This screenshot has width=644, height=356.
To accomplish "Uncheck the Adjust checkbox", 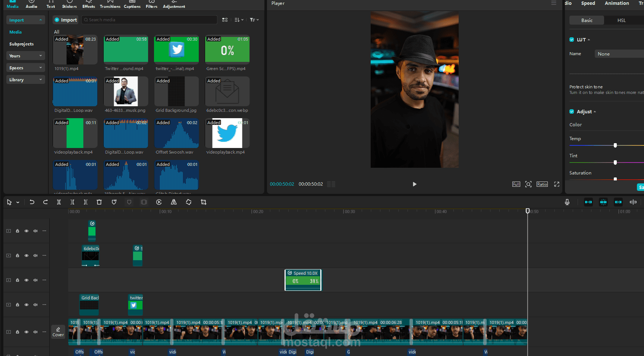I will click(572, 111).
